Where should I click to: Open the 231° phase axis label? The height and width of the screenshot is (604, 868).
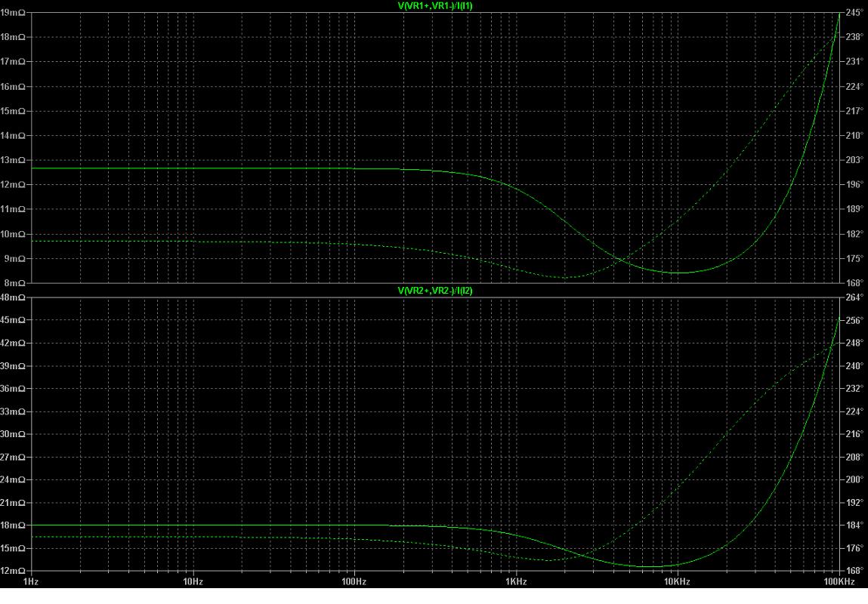[854, 61]
